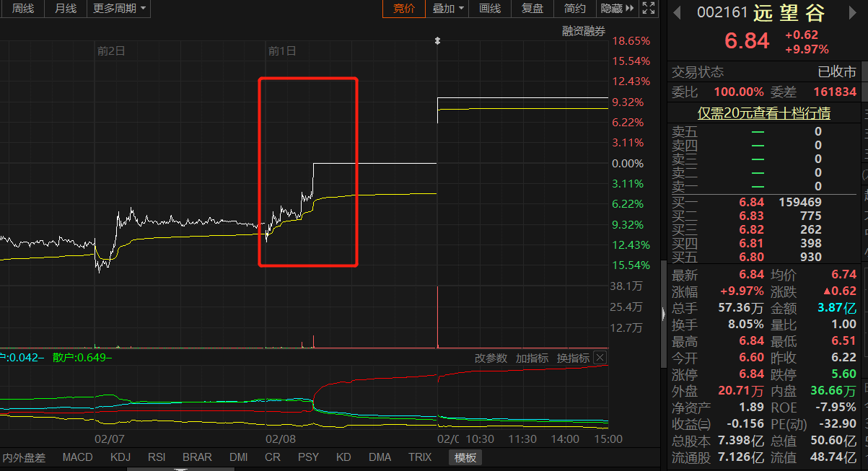Select the PSY indicator tab
Viewport: 868px width, 471px height.
308,457
